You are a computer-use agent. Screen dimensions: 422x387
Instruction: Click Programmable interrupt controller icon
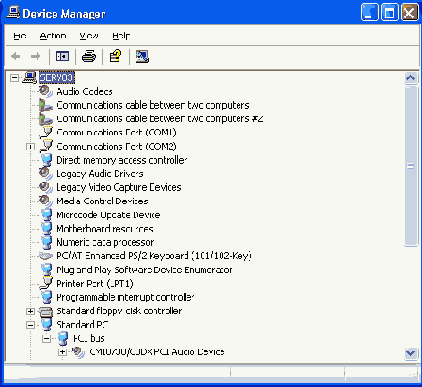(46, 297)
